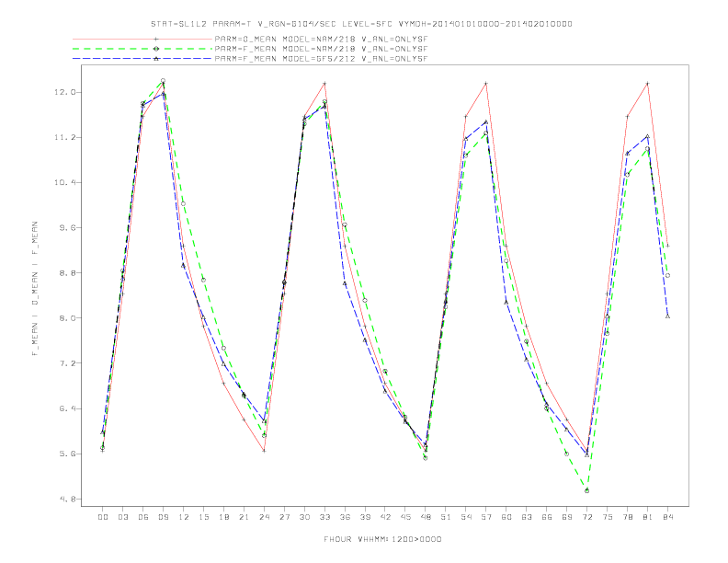Click the x-axis tick label 42
This screenshot has height=563, width=728.
[385, 517]
